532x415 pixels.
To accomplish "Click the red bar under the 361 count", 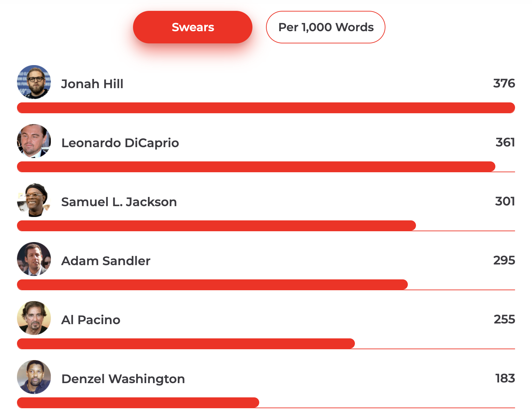I will [256, 167].
